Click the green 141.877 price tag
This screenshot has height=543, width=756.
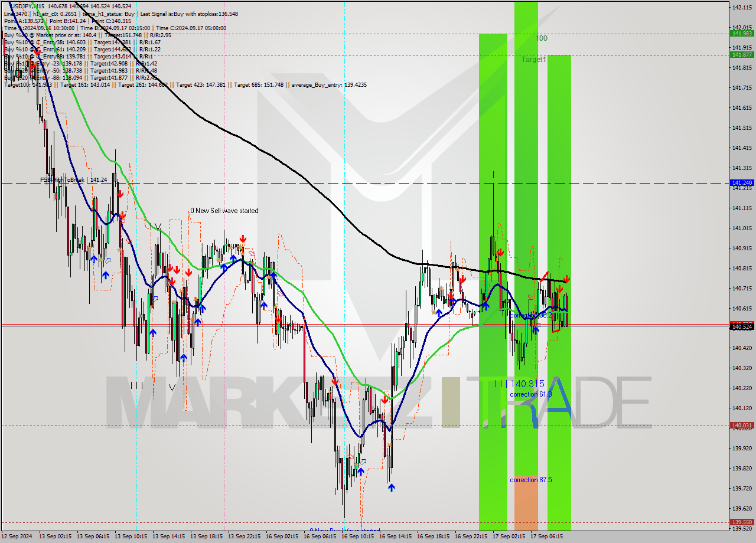(742, 54)
